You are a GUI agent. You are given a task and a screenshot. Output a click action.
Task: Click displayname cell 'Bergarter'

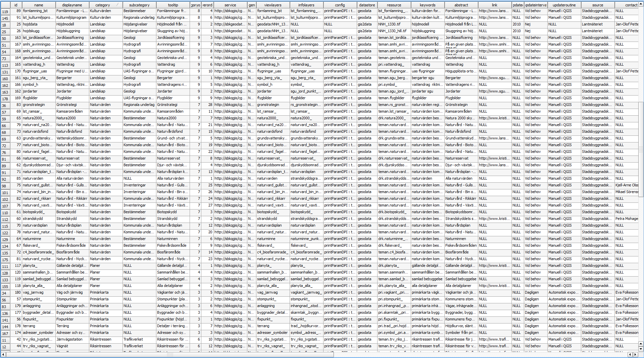pyautogui.click(x=72, y=78)
